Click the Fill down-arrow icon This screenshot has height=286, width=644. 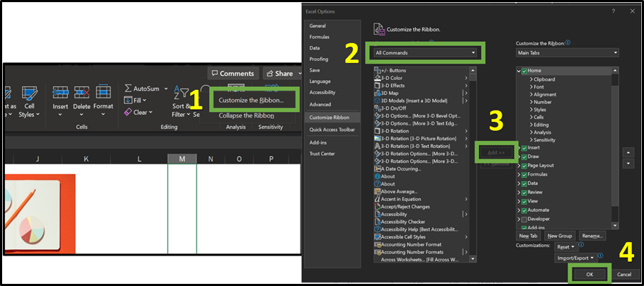coord(128,100)
